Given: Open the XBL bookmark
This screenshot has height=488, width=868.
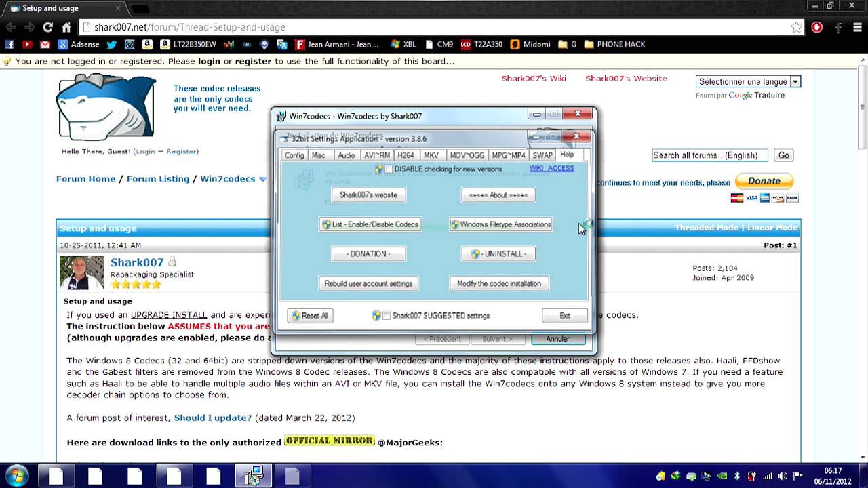Looking at the screenshot, I should coord(403,44).
